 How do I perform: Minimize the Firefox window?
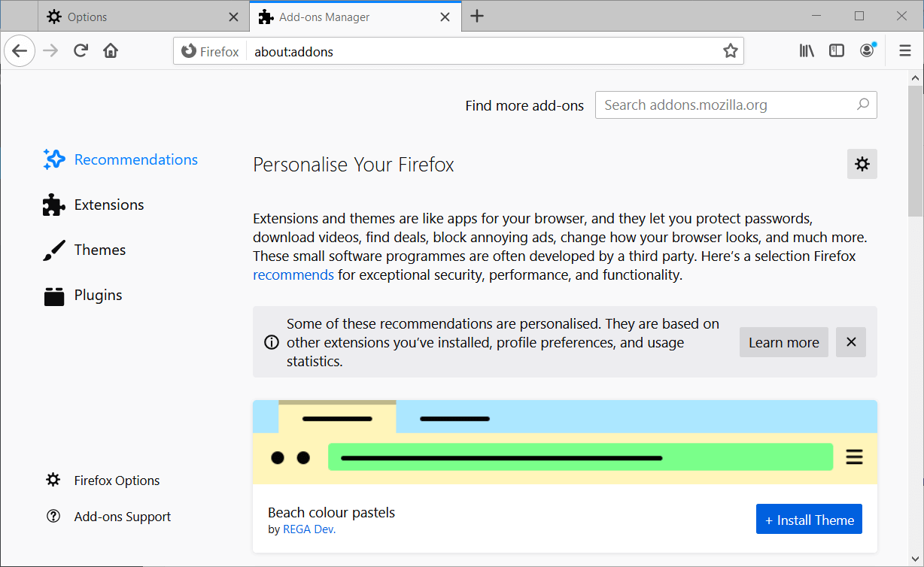pos(817,16)
